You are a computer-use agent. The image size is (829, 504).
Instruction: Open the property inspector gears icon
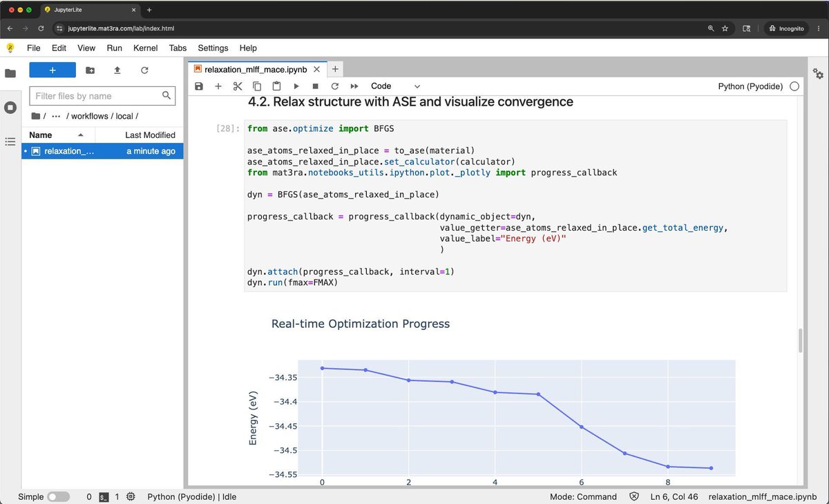click(818, 73)
